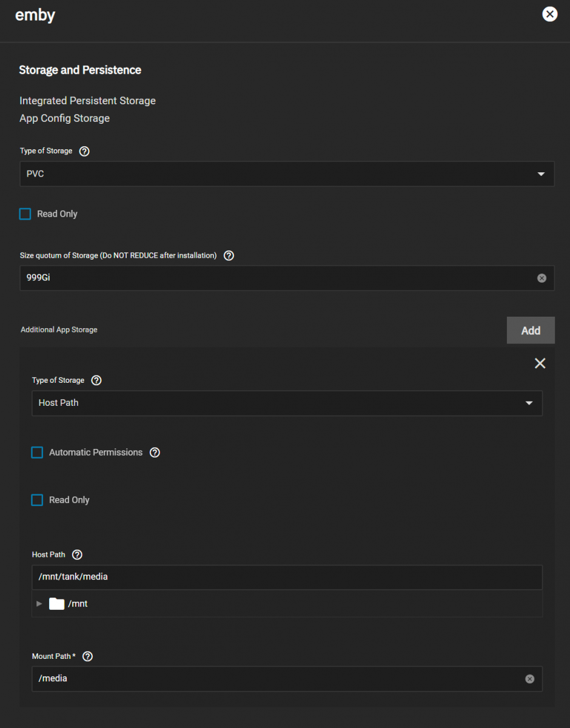The width and height of the screenshot is (570, 728).
Task: Open help for Size quotum of Storage
Action: coord(229,255)
